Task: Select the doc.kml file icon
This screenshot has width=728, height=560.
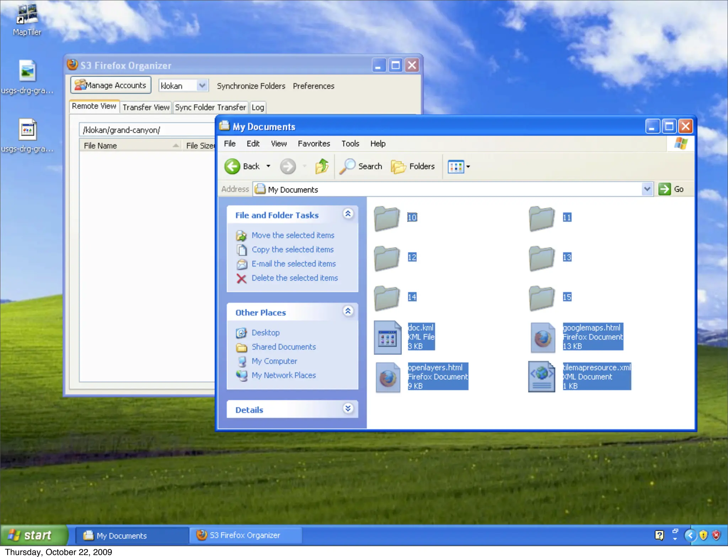Action: point(387,337)
